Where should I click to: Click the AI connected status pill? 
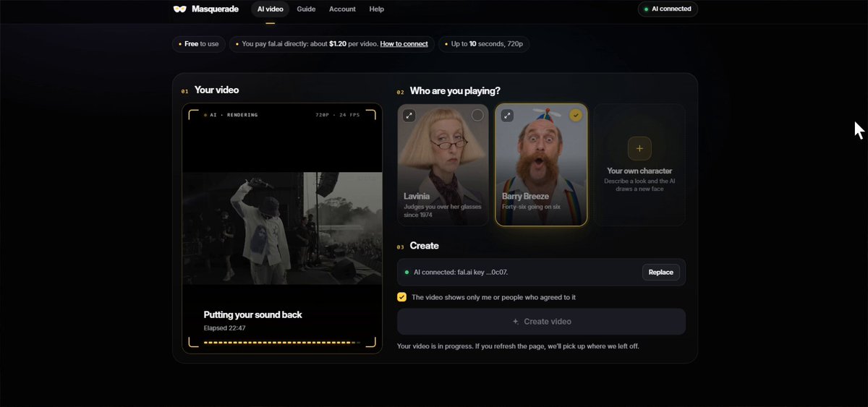(668, 9)
